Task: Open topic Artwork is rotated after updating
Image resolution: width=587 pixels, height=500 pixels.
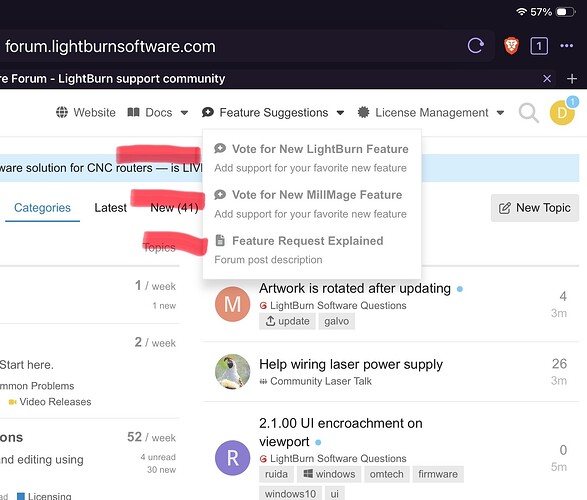Action: [x=355, y=288]
